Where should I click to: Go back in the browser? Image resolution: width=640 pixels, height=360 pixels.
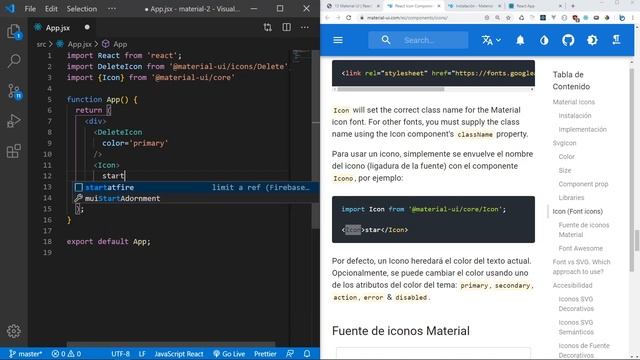click(327, 18)
